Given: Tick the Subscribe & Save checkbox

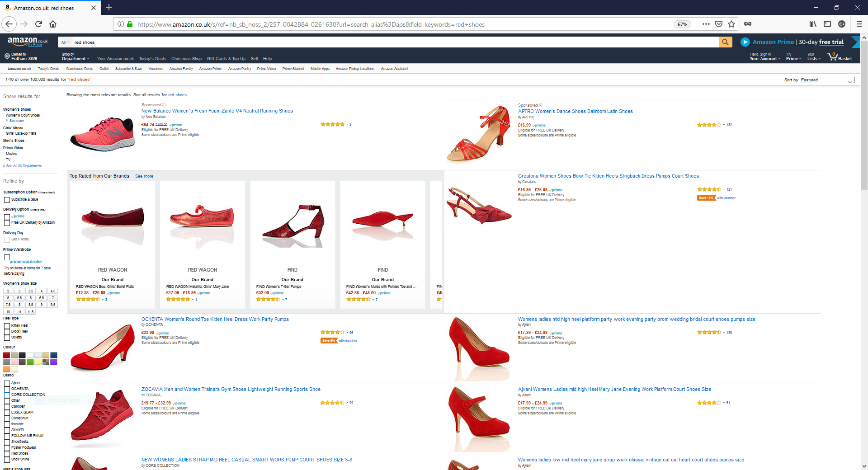Looking at the screenshot, I should coord(7,200).
